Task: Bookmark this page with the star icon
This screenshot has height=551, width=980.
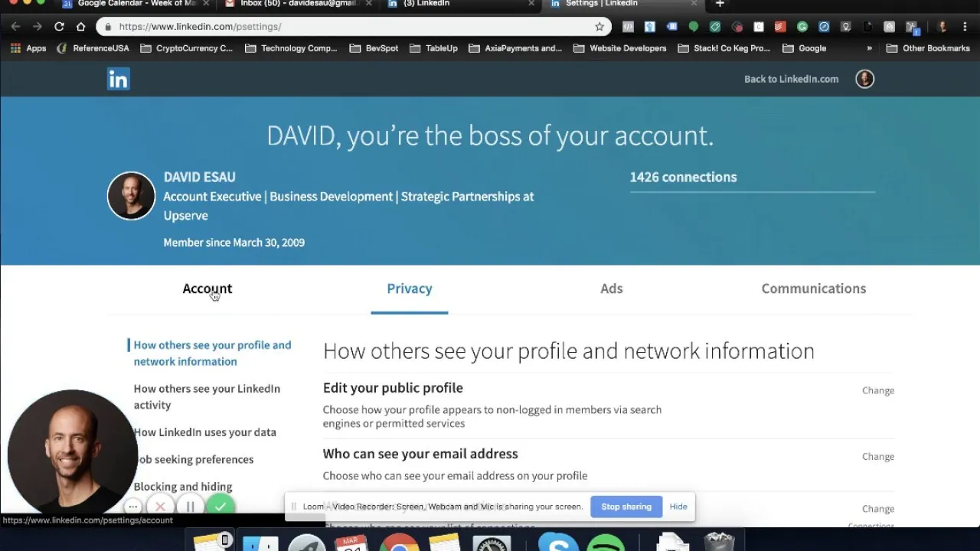Action: coord(599,26)
